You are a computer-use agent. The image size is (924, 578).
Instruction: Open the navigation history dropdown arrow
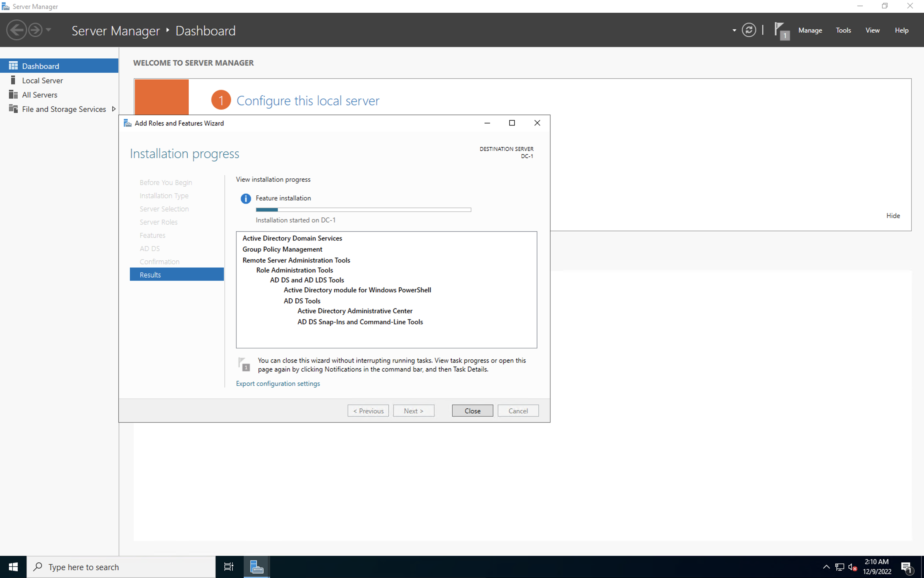(48, 29)
